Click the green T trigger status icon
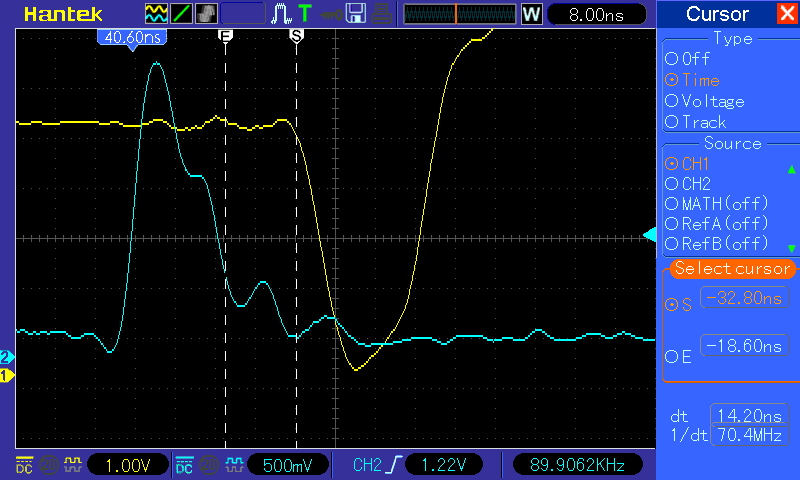Viewport: 800px width, 480px height. coord(305,14)
